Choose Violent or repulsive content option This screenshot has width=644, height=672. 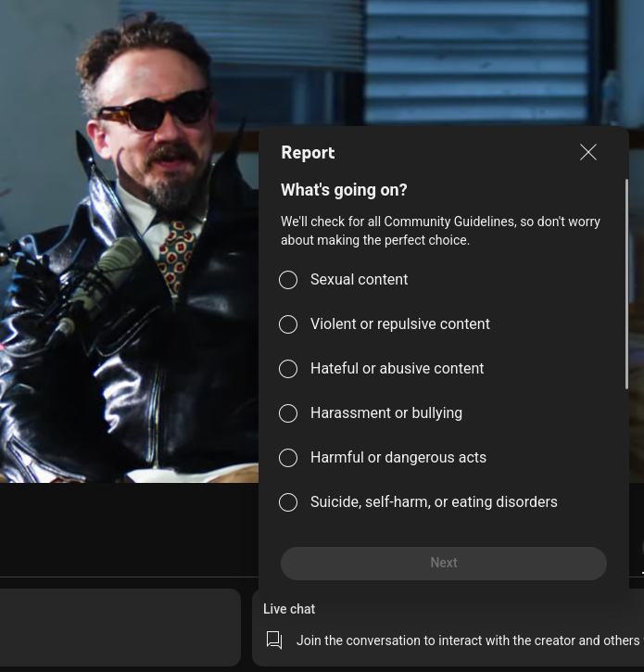(288, 324)
